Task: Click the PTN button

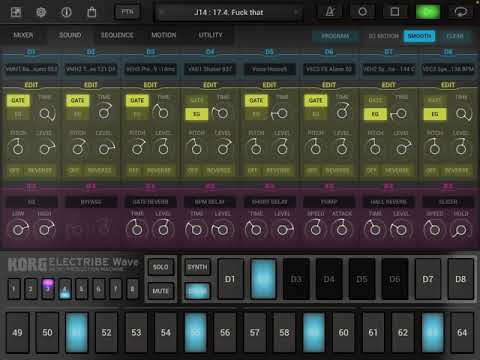Action: 127,12
